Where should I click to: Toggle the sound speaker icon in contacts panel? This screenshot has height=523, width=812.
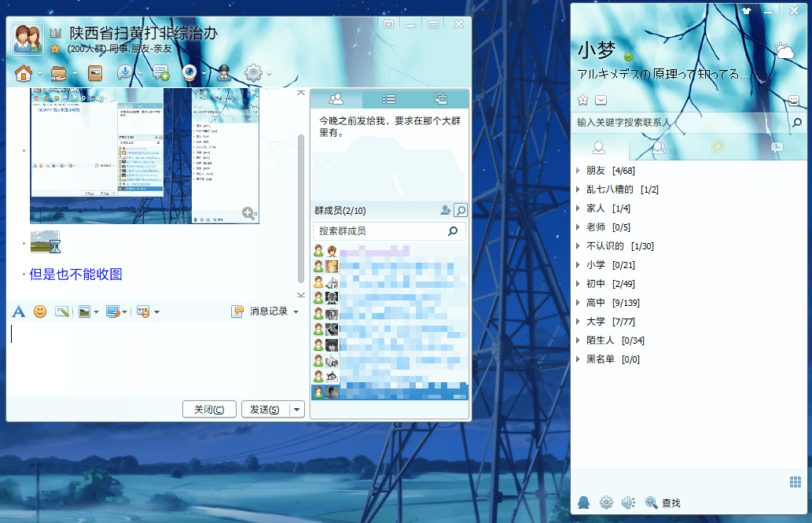pos(628,502)
